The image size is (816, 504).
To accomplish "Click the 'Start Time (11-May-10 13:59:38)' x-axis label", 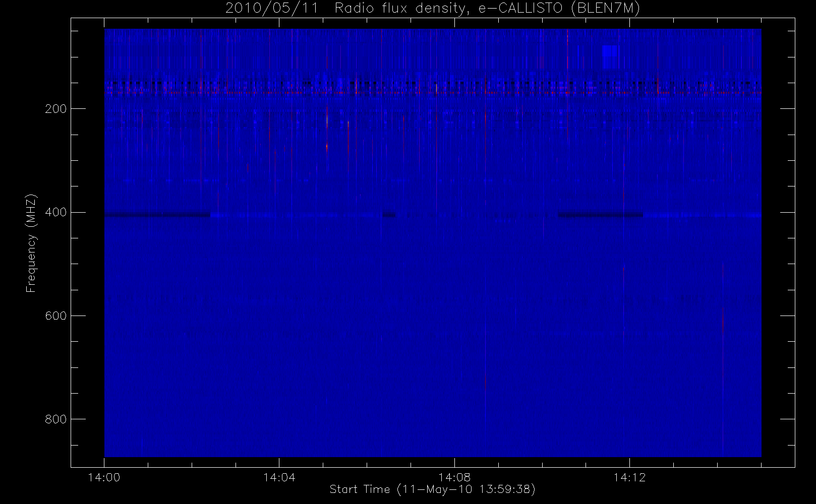I will pyautogui.click(x=432, y=489).
